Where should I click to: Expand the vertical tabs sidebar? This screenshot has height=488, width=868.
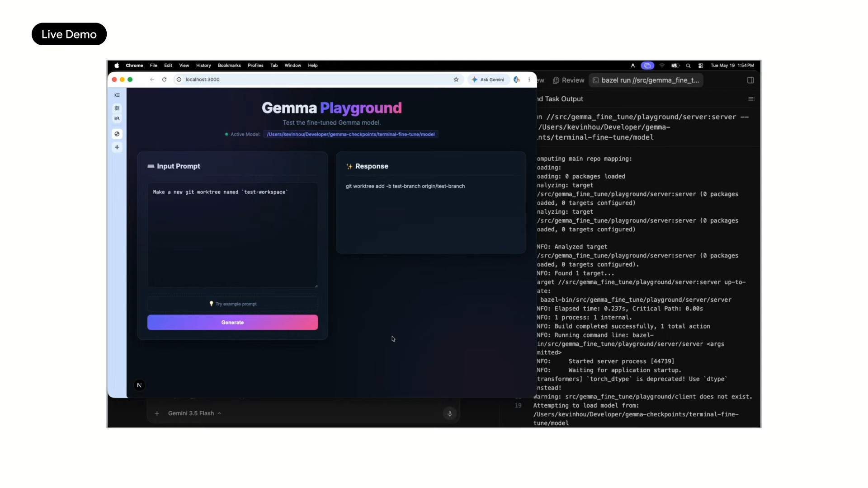(117, 95)
